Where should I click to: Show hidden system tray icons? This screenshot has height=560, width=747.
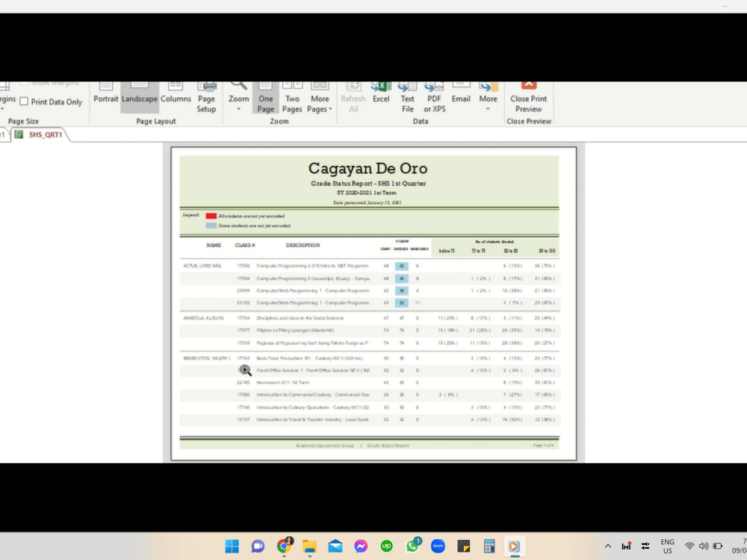(608, 547)
